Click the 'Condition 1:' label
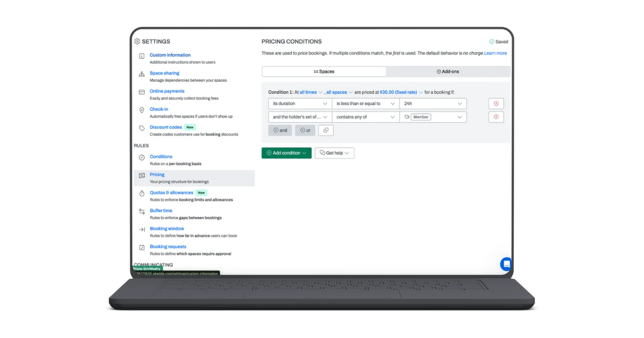Screen dimensions: 644x338 coord(281,92)
